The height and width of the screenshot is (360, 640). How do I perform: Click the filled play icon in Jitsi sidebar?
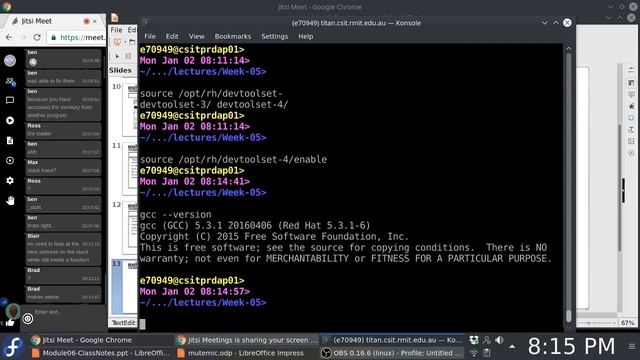(10, 120)
